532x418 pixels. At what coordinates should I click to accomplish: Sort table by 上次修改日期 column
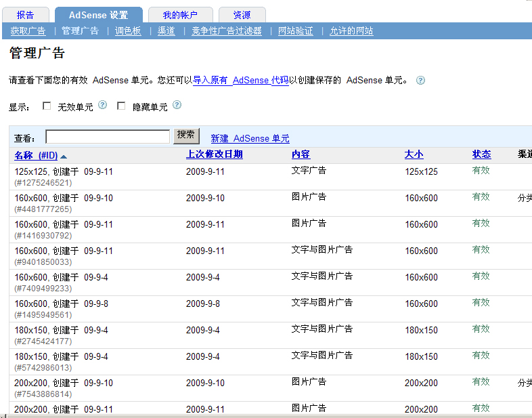point(214,154)
